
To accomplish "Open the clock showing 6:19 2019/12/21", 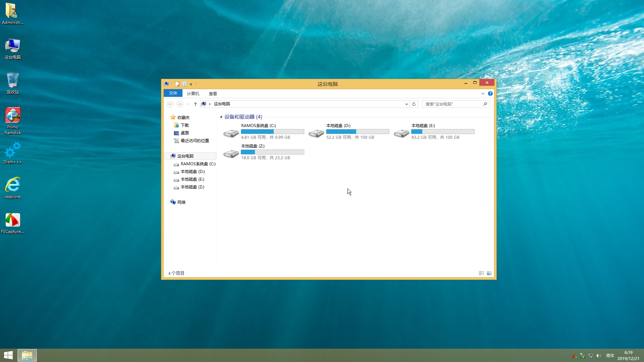I will (x=628, y=356).
